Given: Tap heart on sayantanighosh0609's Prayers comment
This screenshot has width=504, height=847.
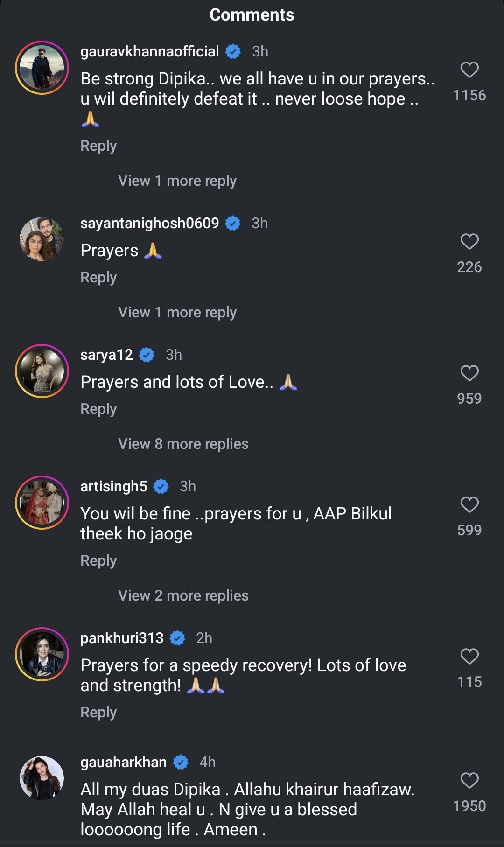Looking at the screenshot, I should 469,242.
